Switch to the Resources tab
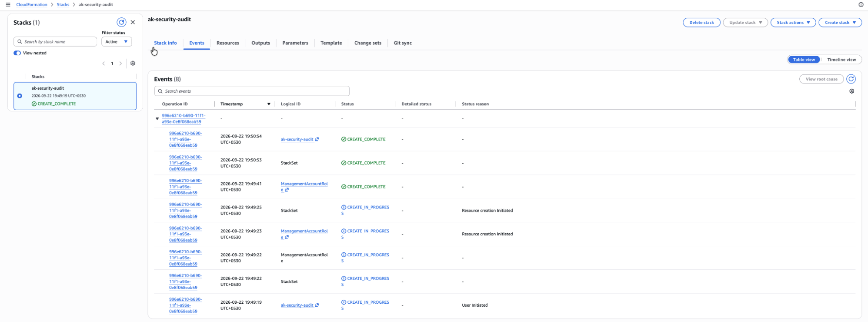 coord(228,43)
